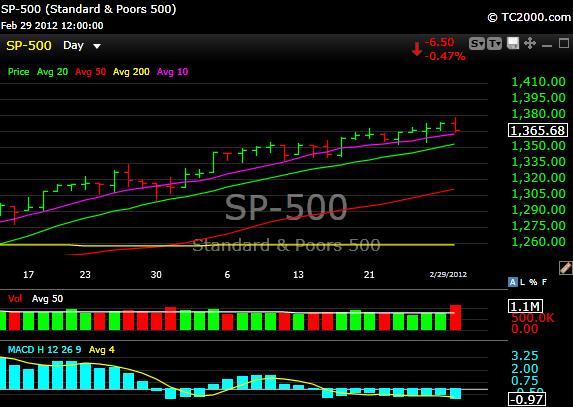The image size is (573, 407).
Task: Click the red down arrow change indicator
Action: 417,49
